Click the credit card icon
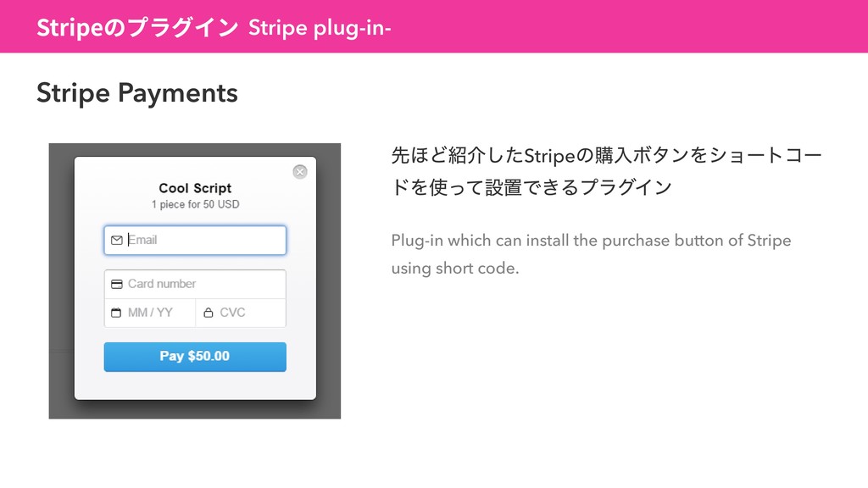The height and width of the screenshot is (488, 868). [x=116, y=284]
